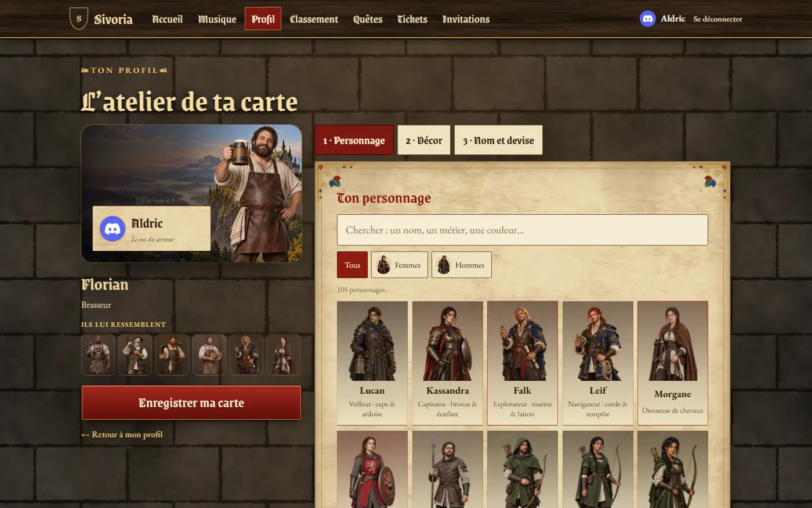Open the 3 · Nom et devise tab
The width and height of the screenshot is (812, 508).
click(498, 140)
